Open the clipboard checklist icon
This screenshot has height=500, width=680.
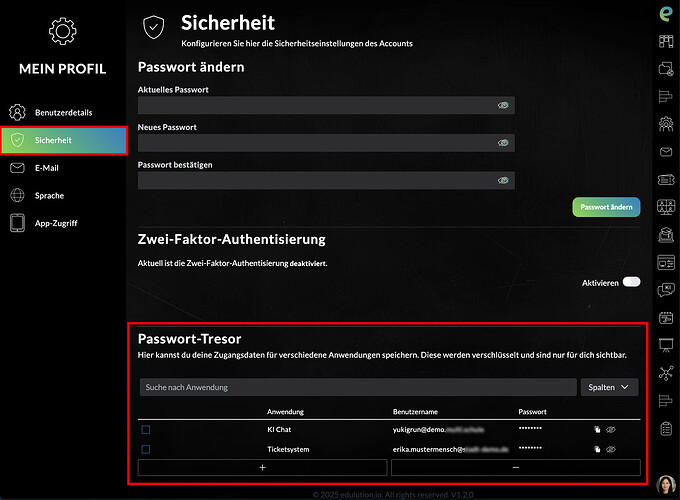pyautogui.click(x=666, y=428)
